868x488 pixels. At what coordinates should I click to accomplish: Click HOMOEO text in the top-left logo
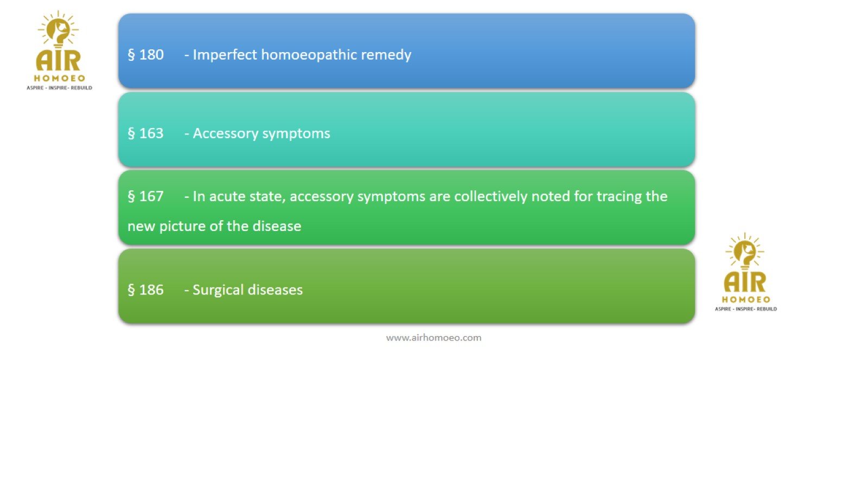(59, 78)
